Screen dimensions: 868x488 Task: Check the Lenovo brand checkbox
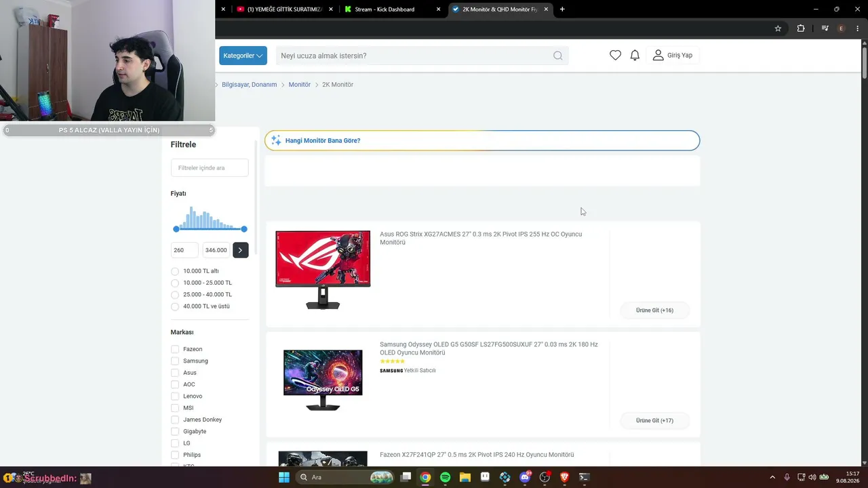click(x=175, y=396)
